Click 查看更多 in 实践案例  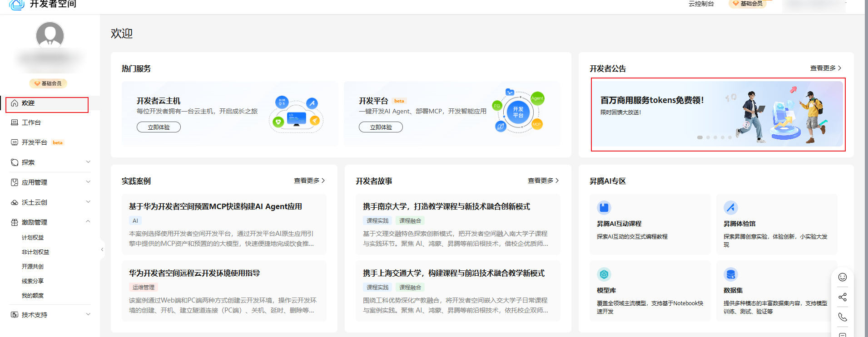[x=309, y=181]
